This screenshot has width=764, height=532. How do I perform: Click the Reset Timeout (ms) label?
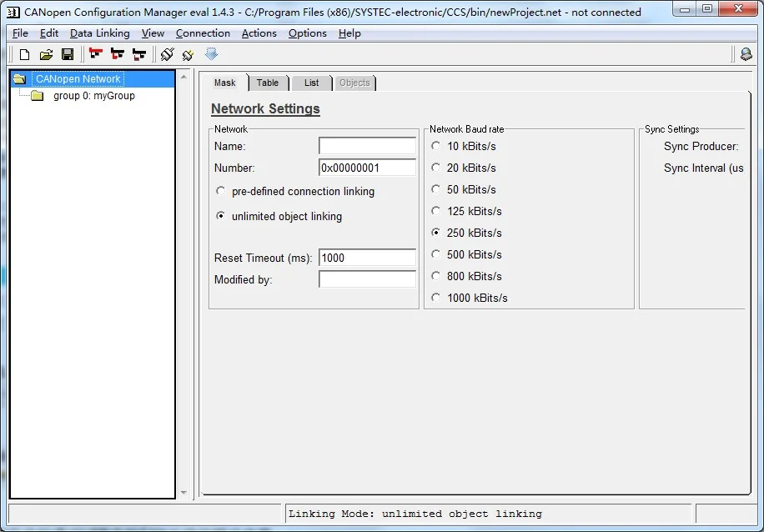(263, 258)
